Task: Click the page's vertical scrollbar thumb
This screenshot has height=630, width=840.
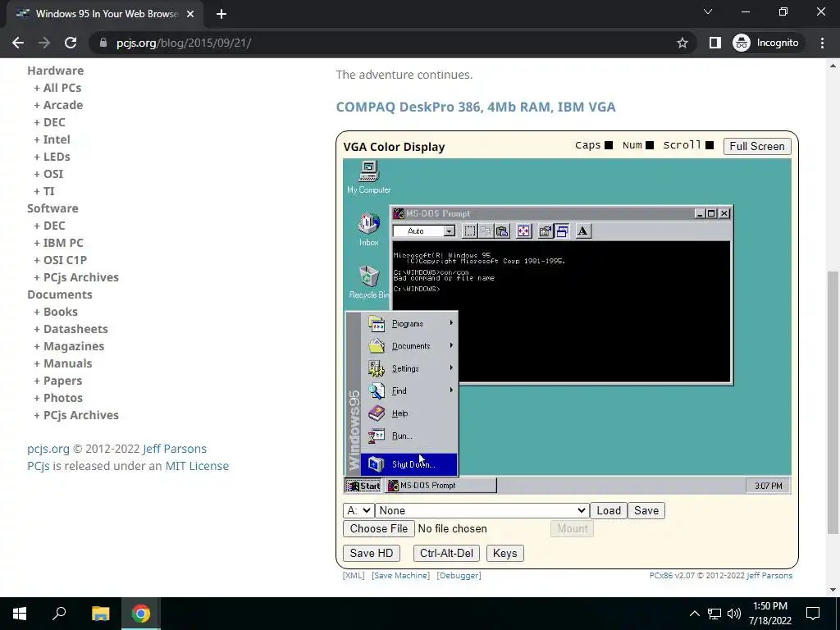Action: [x=833, y=402]
